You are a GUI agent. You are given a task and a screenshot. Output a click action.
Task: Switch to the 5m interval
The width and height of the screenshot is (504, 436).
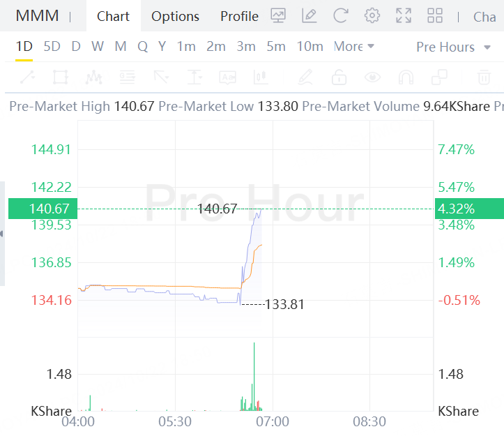(x=276, y=47)
